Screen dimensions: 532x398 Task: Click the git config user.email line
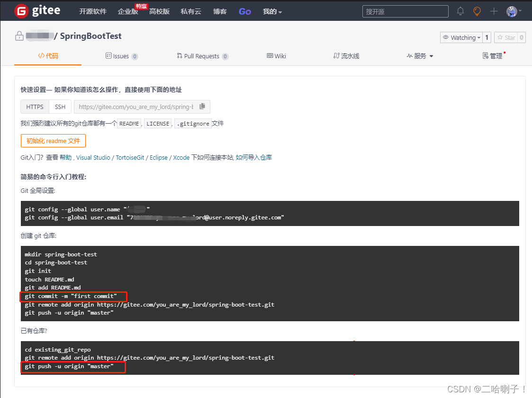click(154, 217)
